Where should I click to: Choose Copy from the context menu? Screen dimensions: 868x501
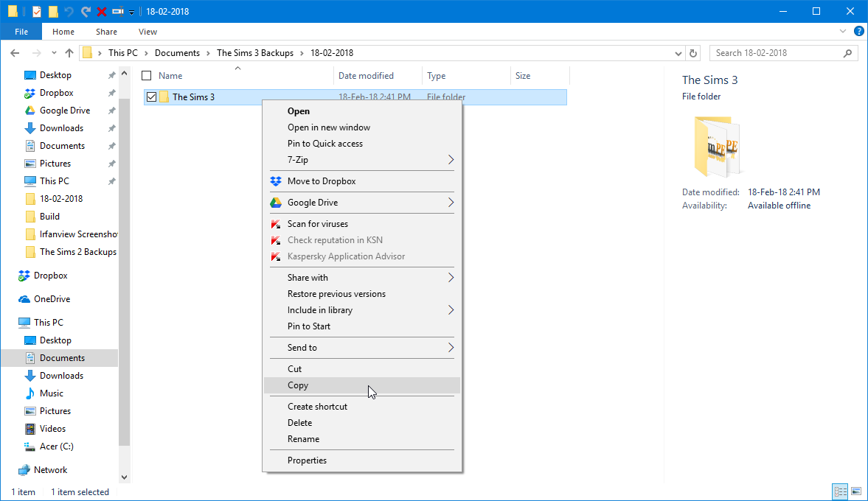pos(298,385)
